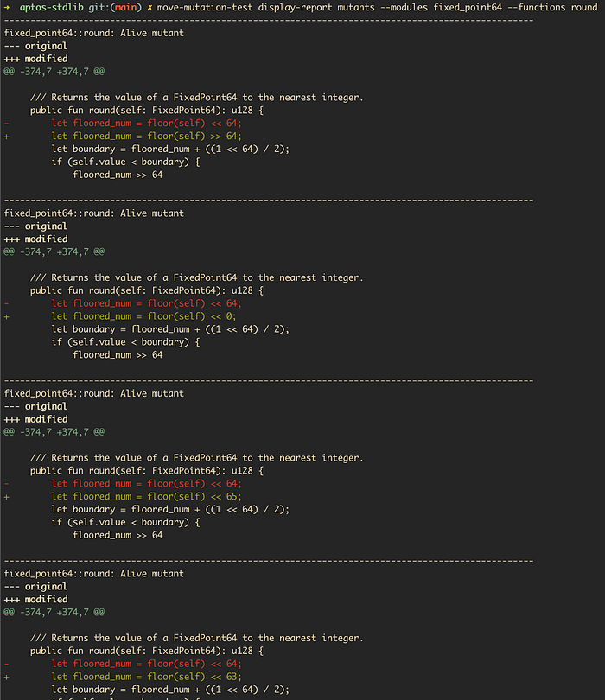Click the mutated line 'floor(self) << 0;'
Screen dimensions: 605x700
tap(144, 316)
